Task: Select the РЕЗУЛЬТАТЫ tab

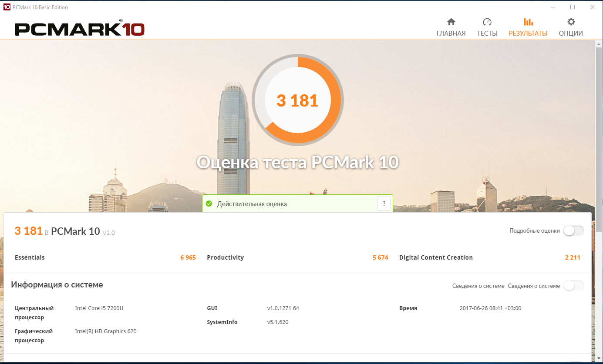Action: point(528,27)
